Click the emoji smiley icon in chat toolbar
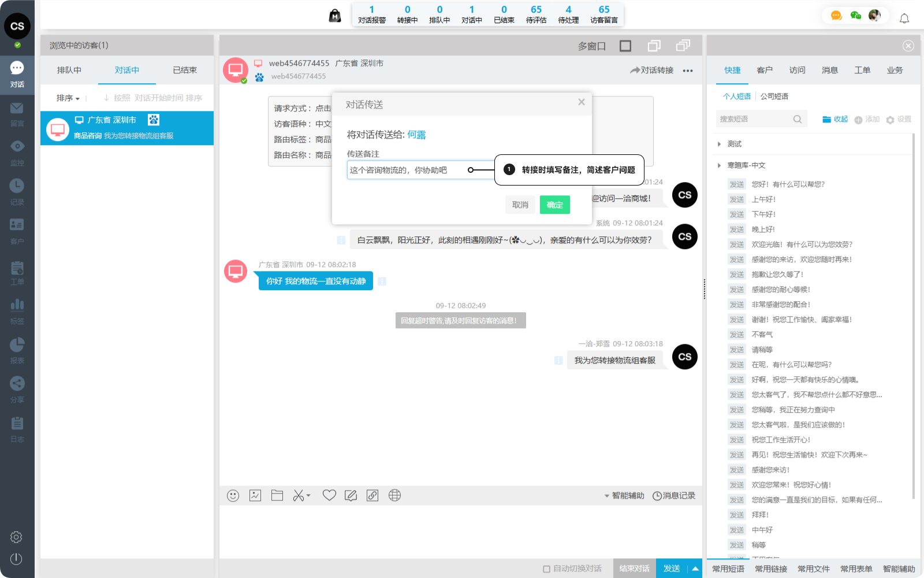The width and height of the screenshot is (924, 578). point(233,495)
